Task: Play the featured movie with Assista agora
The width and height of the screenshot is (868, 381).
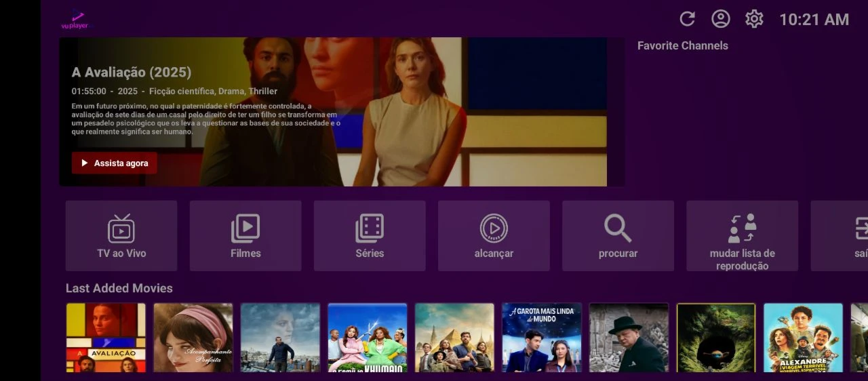Action: click(115, 163)
